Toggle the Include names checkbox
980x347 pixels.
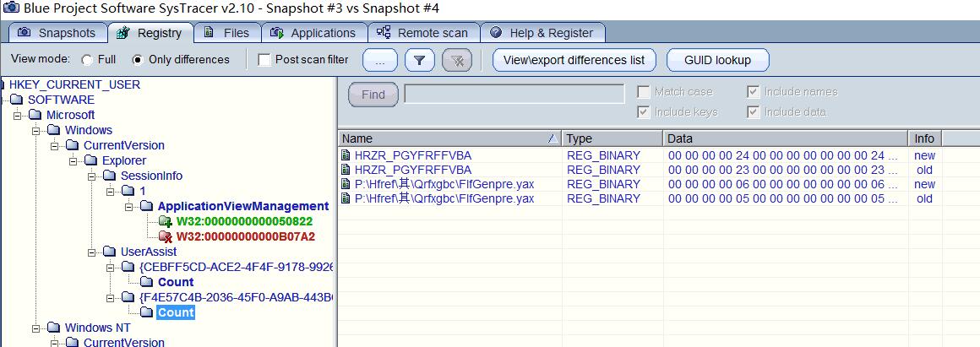753,92
